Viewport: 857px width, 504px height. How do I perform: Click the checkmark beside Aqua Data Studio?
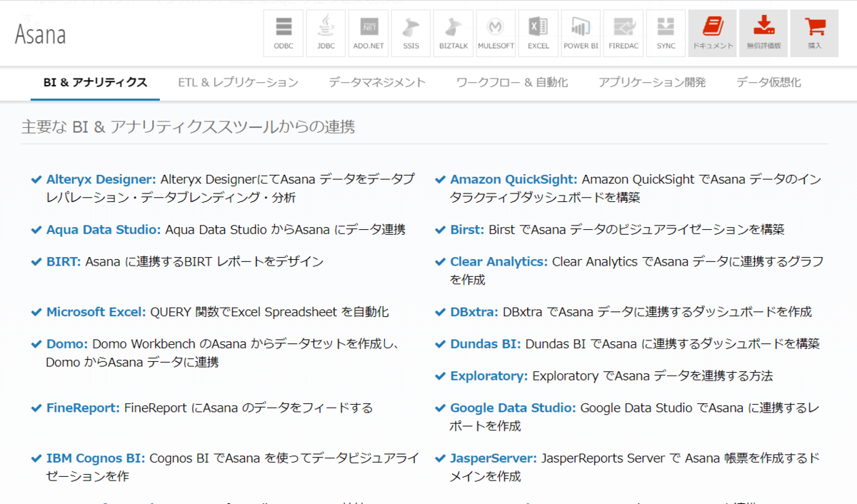(x=36, y=230)
